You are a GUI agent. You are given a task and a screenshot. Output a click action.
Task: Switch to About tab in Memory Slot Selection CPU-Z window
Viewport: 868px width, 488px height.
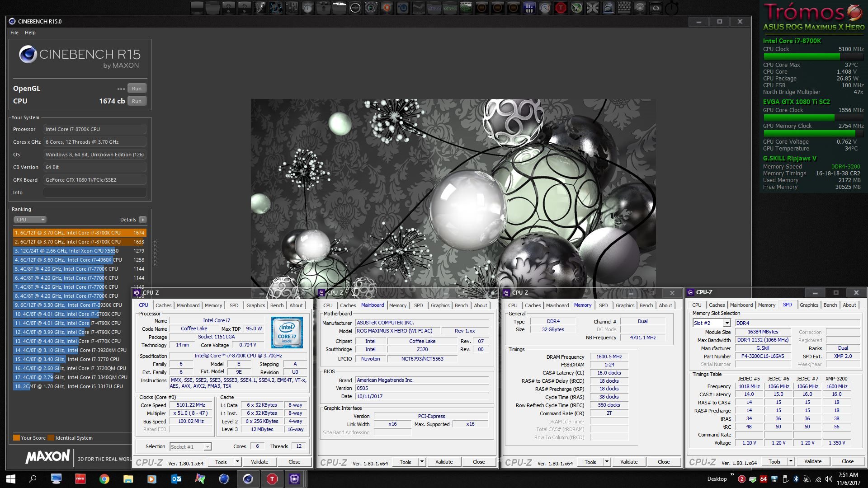pos(849,305)
